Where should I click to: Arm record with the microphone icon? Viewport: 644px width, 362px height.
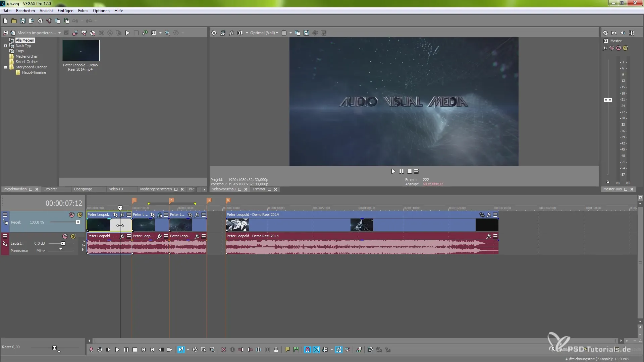pos(91,350)
